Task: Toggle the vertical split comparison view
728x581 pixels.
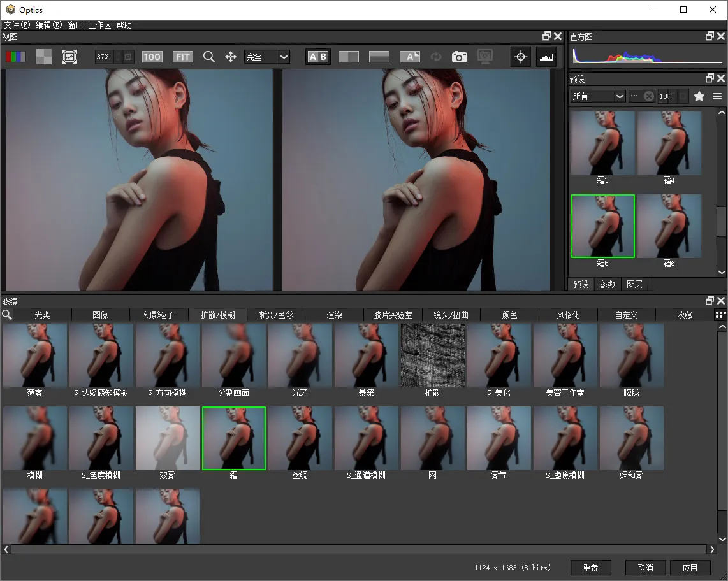Action: coord(349,57)
